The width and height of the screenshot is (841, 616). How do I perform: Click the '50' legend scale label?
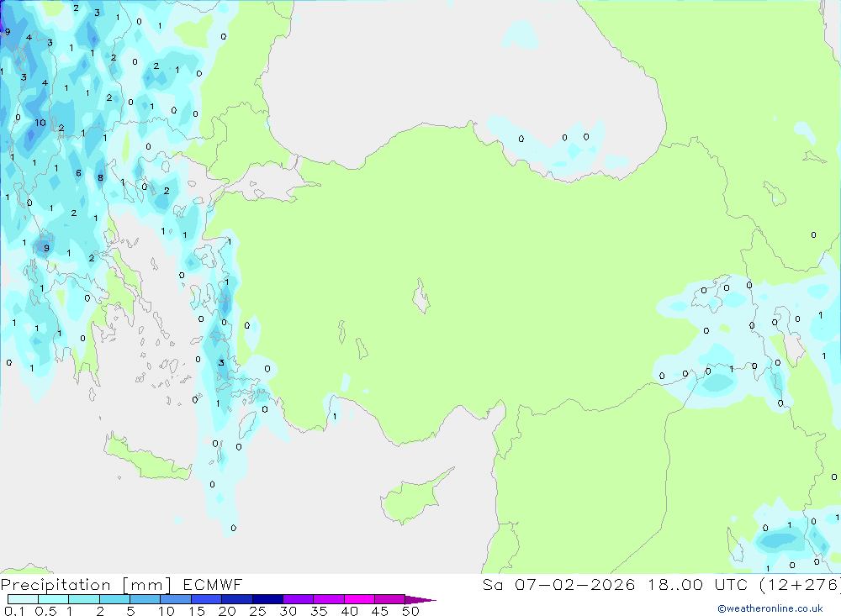[410, 611]
